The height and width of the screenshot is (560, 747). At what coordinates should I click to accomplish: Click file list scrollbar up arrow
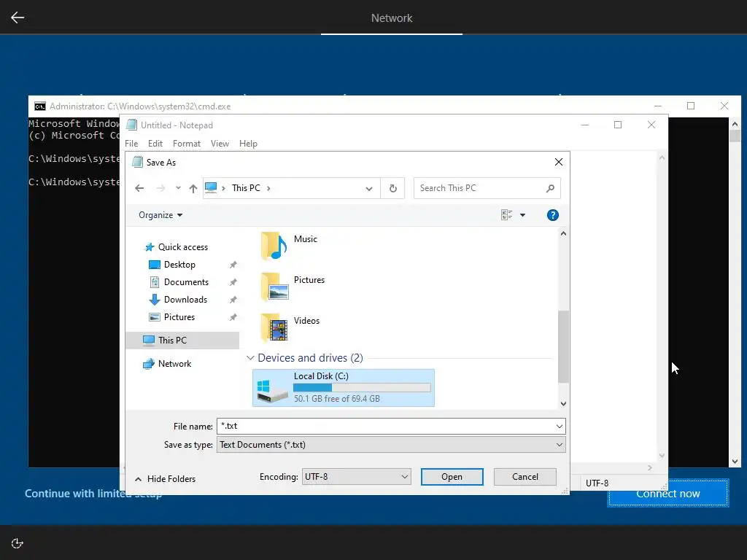[563, 233]
